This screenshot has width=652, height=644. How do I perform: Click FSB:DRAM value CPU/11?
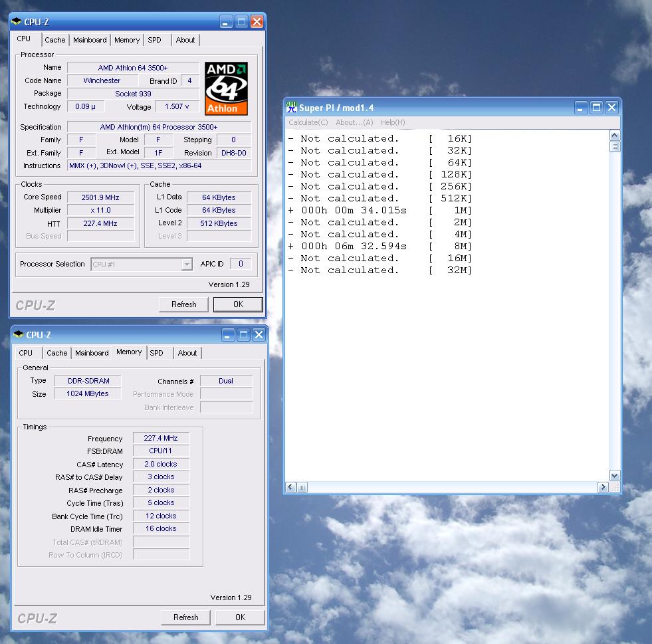(161, 451)
